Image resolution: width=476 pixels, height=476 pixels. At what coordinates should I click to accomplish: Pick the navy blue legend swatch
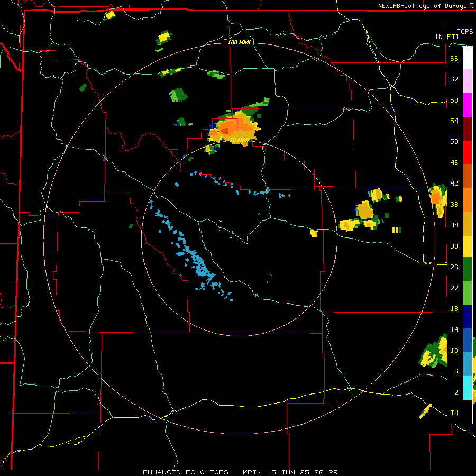467,317
